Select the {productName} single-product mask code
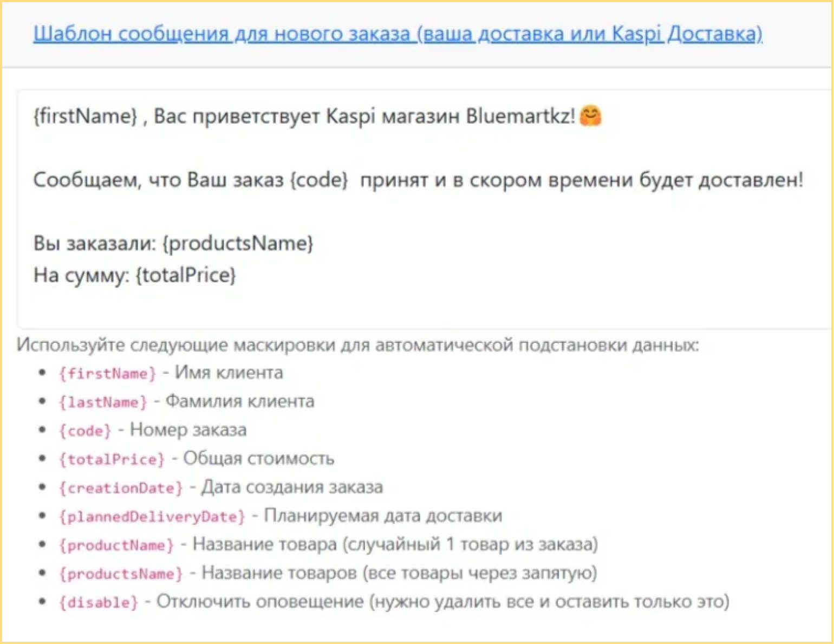This screenshot has width=834, height=644. (x=116, y=545)
